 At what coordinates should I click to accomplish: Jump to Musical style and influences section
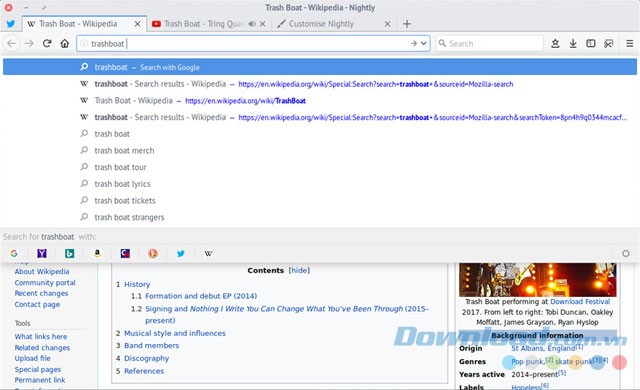coord(175,333)
